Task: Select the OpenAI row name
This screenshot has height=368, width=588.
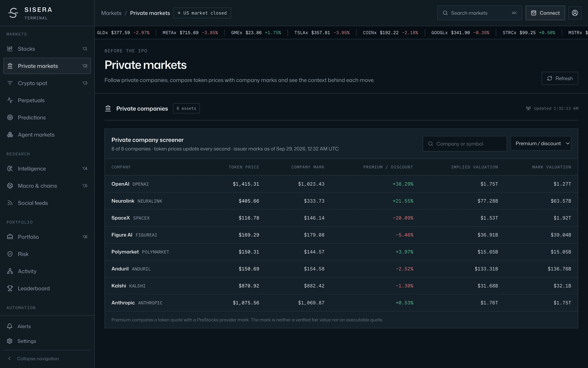Action: point(120,184)
